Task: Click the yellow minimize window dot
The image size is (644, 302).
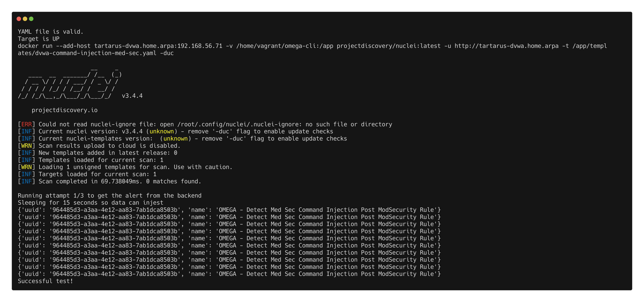Action: click(x=25, y=19)
